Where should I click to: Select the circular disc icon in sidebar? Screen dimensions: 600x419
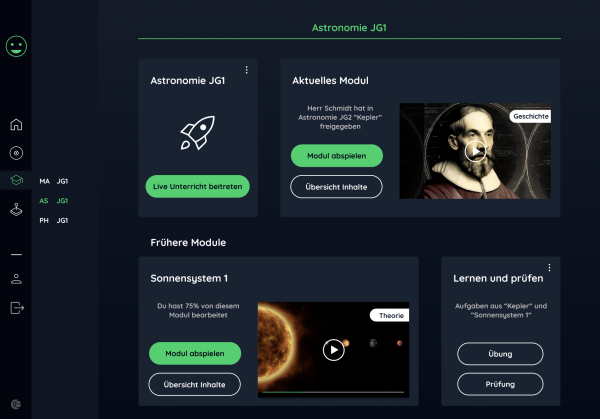point(16,153)
